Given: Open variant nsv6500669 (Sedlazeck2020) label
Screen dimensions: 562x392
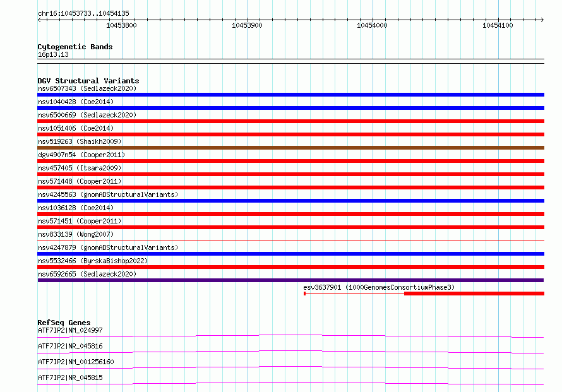Looking at the screenshot, I should tap(87, 115).
